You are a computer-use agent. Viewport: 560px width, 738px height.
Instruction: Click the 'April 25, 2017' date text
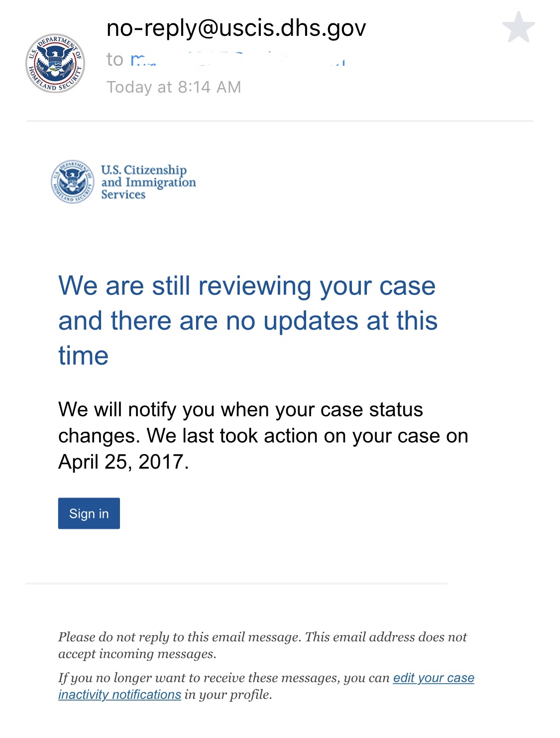[x=121, y=462]
